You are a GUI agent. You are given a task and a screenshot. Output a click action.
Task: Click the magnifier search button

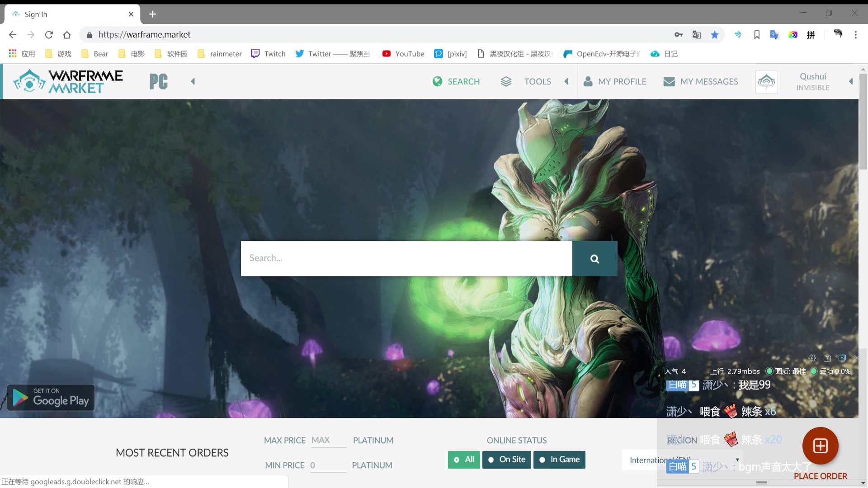click(595, 258)
